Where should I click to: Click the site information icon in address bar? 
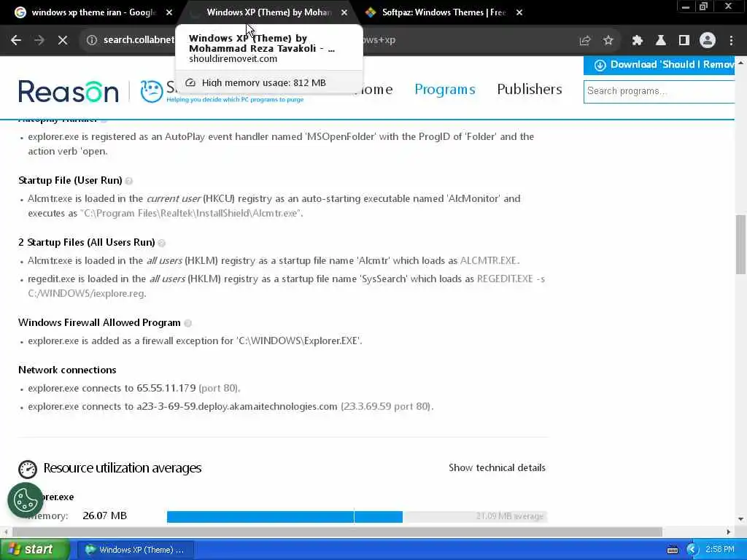(91, 40)
